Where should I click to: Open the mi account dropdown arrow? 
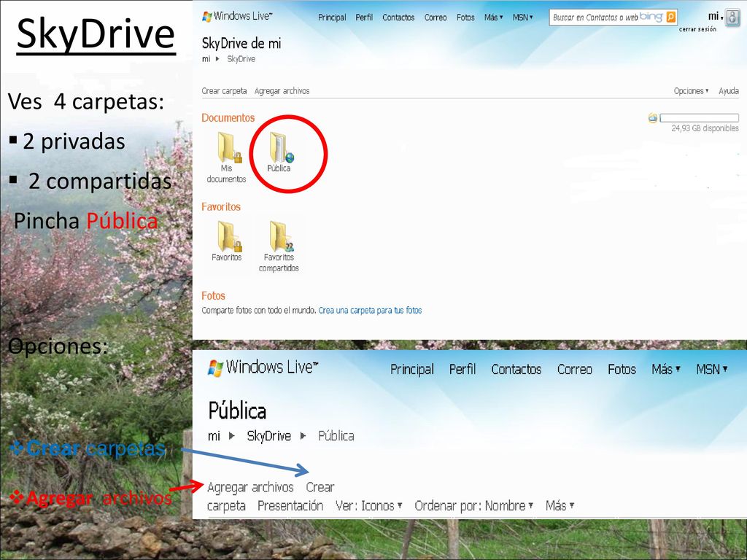point(721,18)
